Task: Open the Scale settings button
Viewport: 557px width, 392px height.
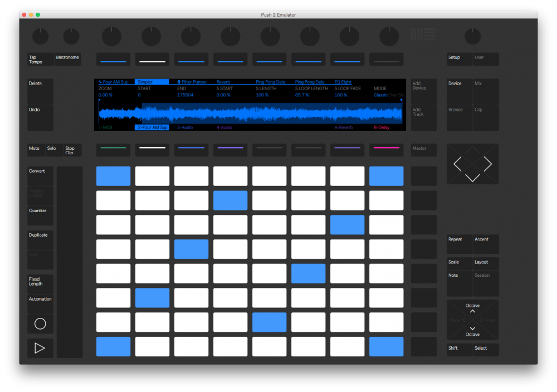Action: 460,263
